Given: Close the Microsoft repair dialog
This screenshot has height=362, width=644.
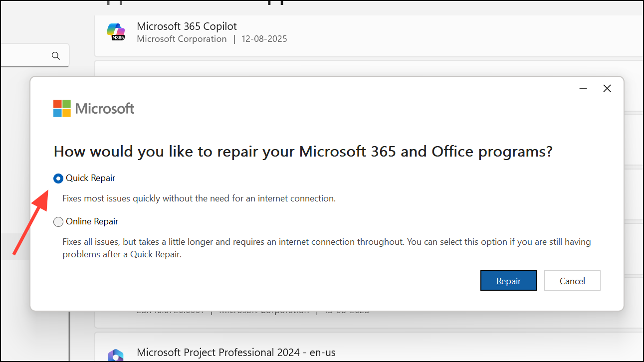Looking at the screenshot, I should coord(607,89).
